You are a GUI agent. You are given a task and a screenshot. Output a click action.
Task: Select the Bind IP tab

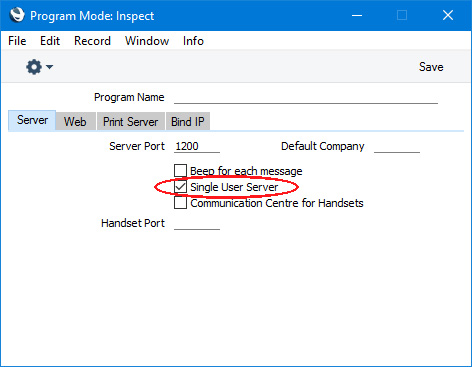tap(188, 121)
